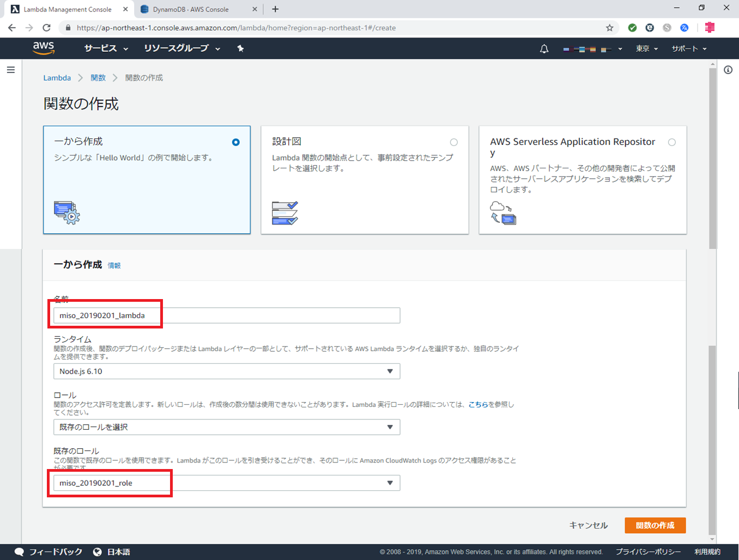The height and width of the screenshot is (560, 739).
Task: Bookmark this page with the star icon
Action: (609, 28)
